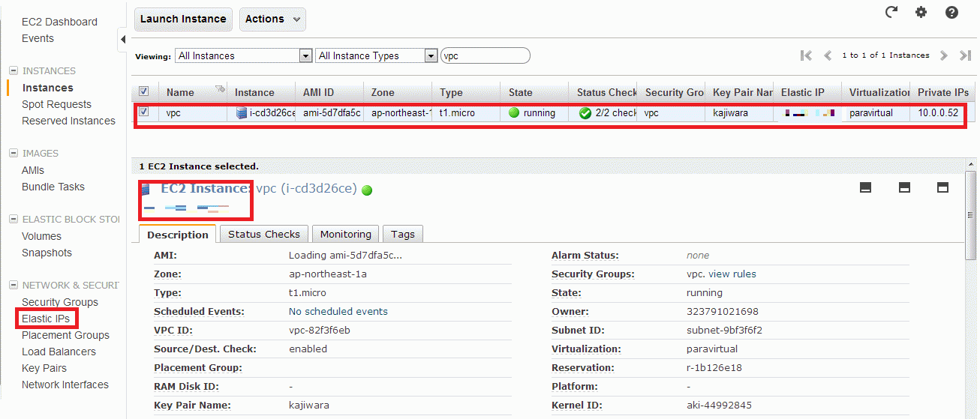Sort by the State column header

pos(521,92)
